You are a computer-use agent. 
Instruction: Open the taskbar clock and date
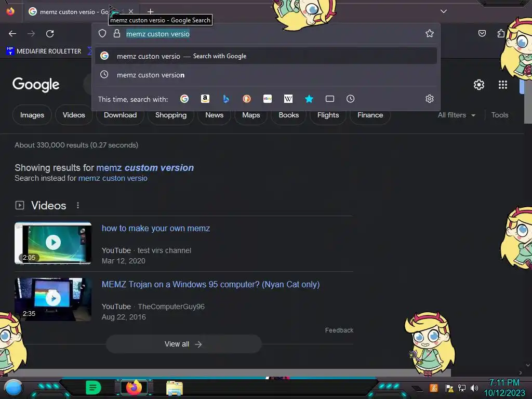[x=504, y=388]
